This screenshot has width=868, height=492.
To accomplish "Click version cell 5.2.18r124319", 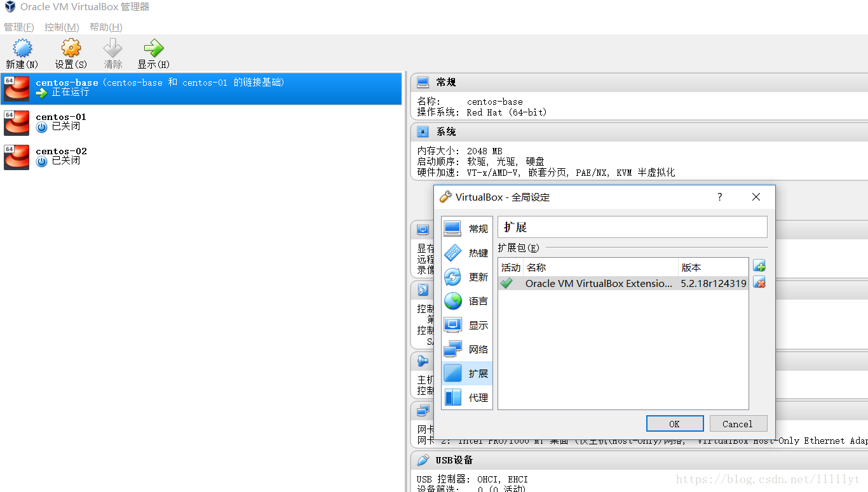I will tap(714, 284).
